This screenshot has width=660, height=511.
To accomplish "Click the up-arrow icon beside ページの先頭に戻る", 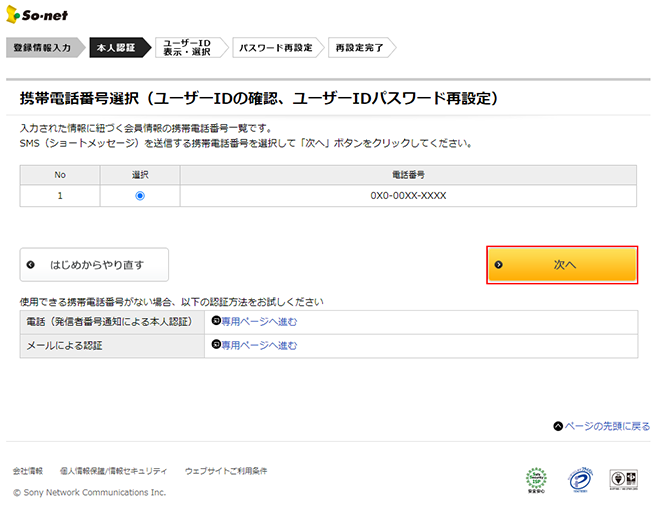I will coord(557,426).
